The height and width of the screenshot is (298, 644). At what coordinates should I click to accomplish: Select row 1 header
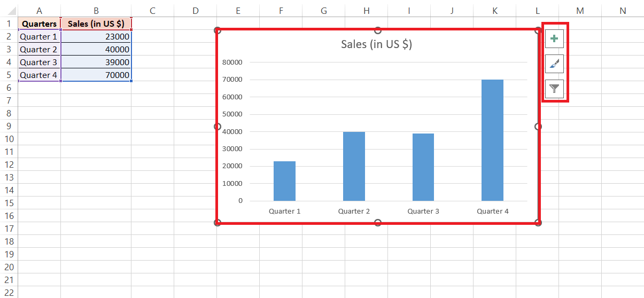(9, 23)
